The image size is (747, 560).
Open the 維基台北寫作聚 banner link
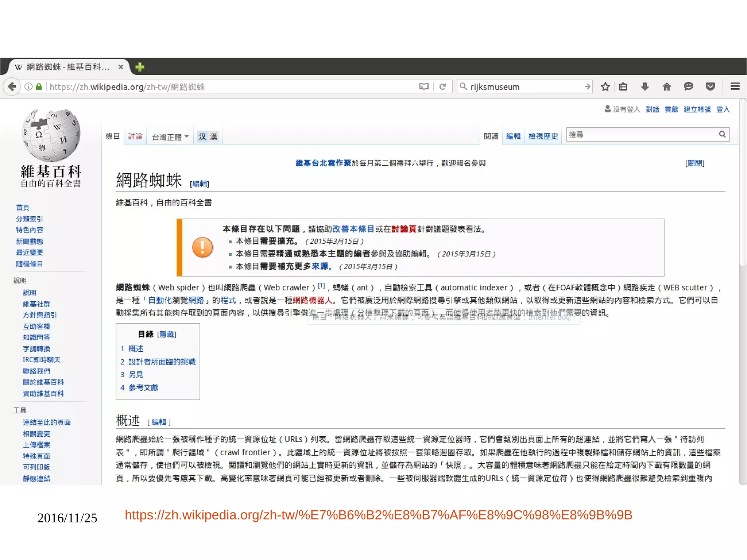click(x=323, y=163)
